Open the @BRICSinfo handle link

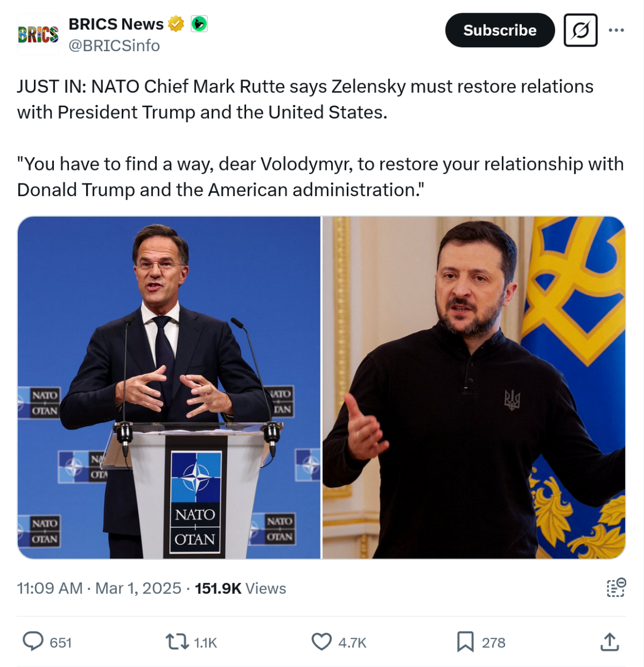[x=114, y=46]
